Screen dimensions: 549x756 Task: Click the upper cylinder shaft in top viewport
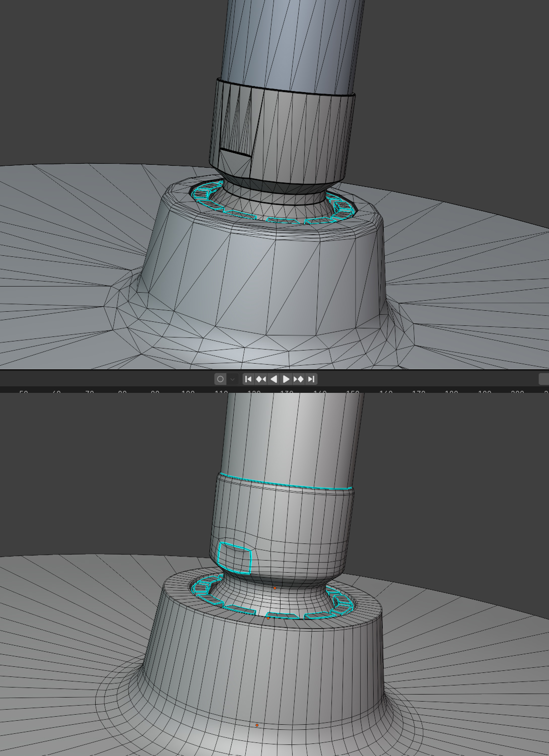coord(292,45)
